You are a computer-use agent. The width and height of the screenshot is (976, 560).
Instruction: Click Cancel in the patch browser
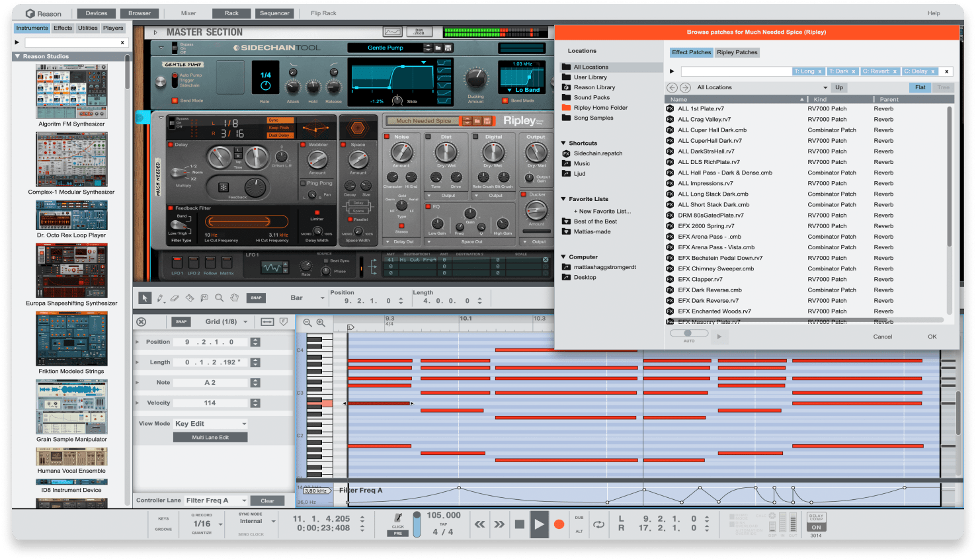882,337
